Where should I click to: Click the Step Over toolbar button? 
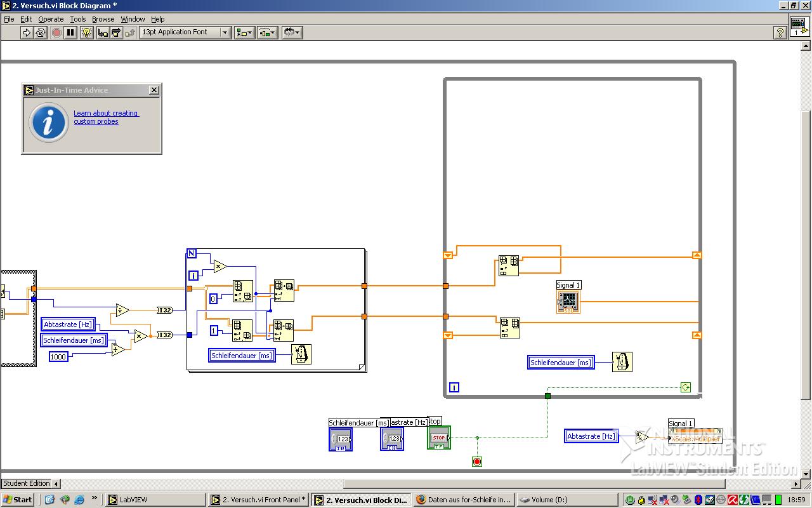(x=116, y=32)
